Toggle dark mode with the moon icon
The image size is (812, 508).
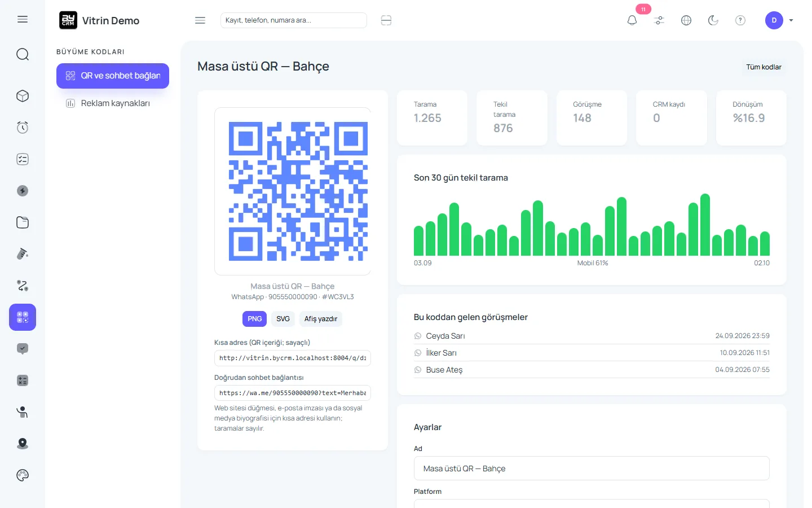(x=713, y=20)
